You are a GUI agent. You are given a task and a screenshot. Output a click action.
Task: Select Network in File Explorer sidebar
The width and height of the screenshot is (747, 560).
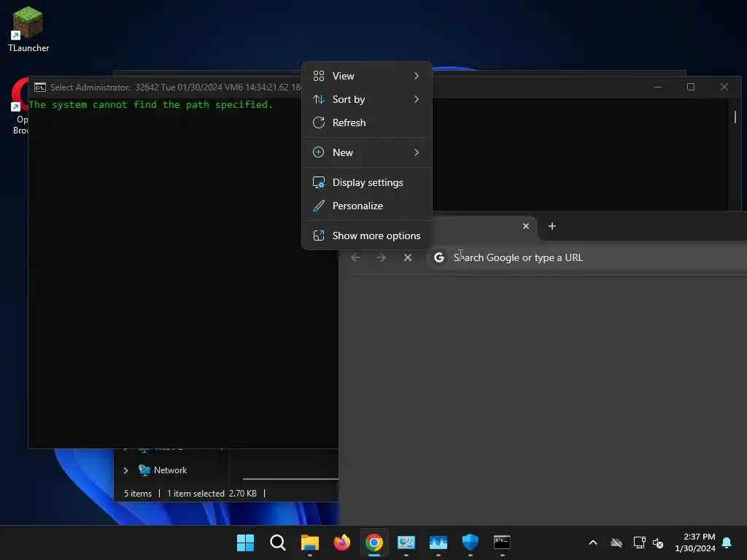[x=170, y=470]
